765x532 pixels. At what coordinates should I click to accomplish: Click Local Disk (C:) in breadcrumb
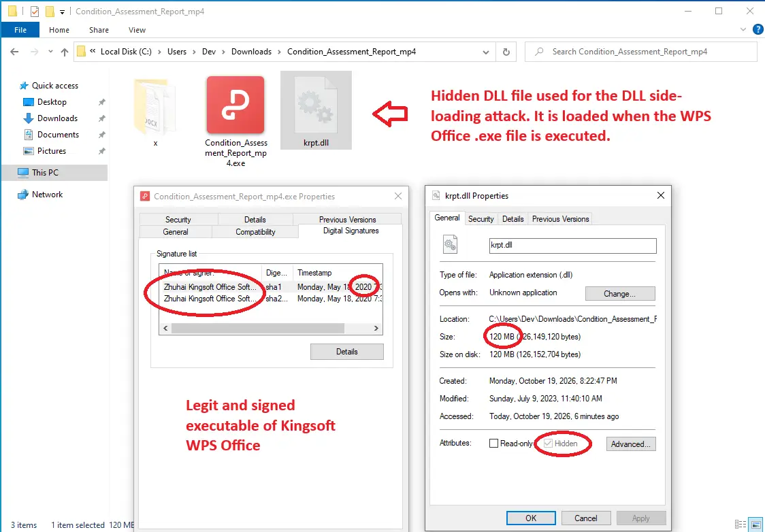coord(126,52)
